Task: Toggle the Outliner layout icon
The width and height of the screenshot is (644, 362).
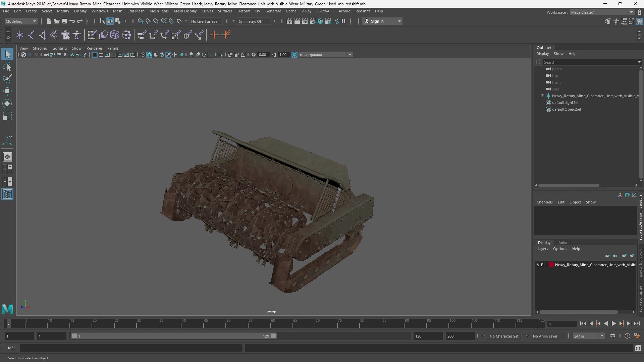Action: click(7, 194)
